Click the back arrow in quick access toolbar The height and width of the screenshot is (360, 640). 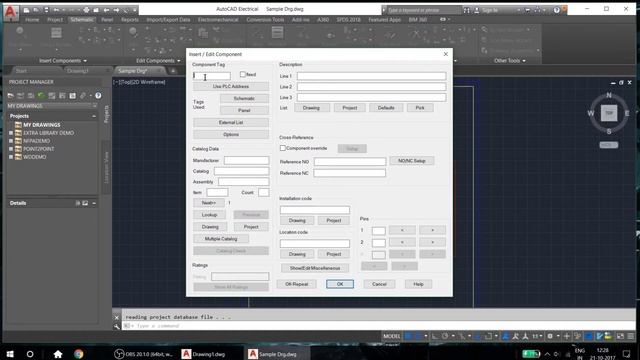(106, 10)
